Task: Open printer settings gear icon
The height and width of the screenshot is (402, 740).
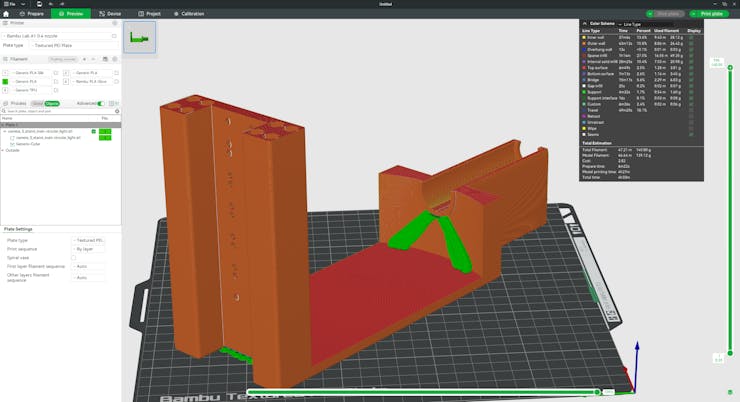Action: [x=116, y=22]
